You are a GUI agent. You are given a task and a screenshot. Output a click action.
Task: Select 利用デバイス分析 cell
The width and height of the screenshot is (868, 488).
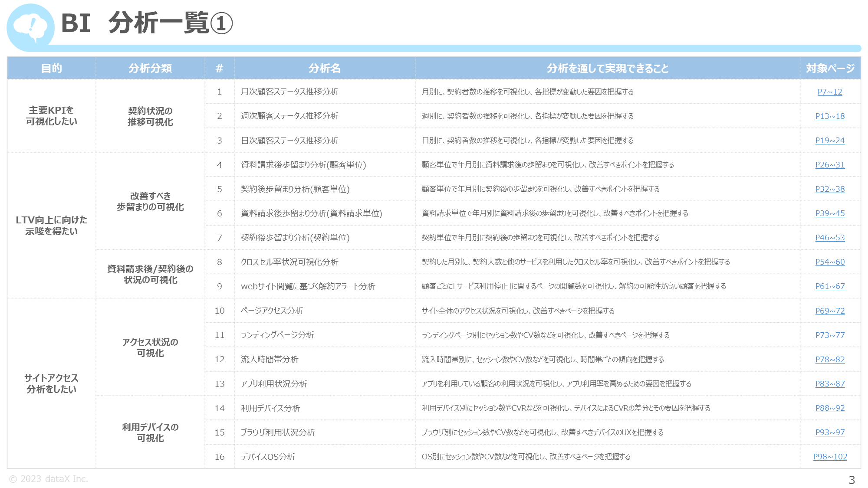click(x=325, y=408)
